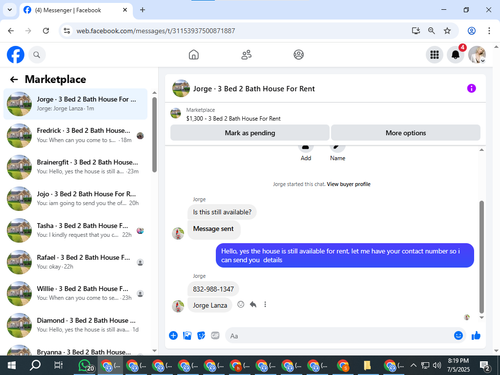Image resolution: width=500 pixels, height=375 pixels.
Task: Choose a GIF from the composer
Action: (x=215, y=335)
